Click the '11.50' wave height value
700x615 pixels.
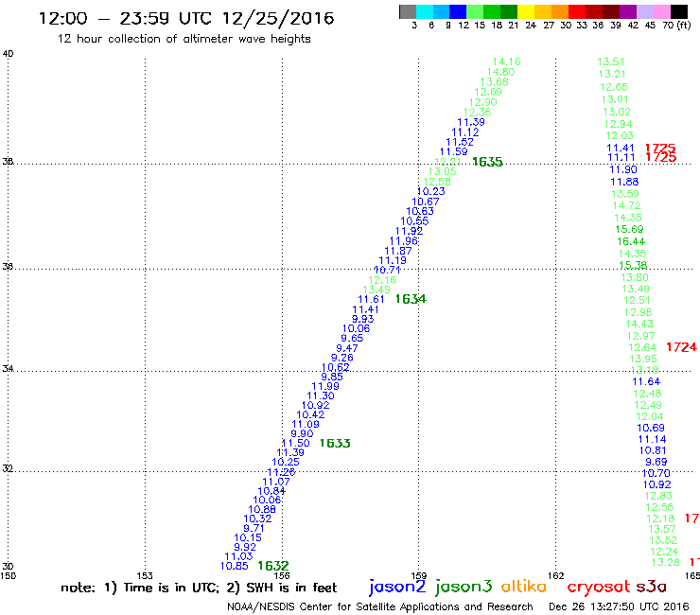(x=295, y=443)
